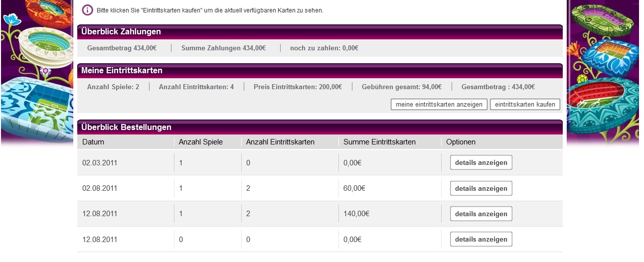Click the "Anzahl Spiele" column header
The width and height of the screenshot is (644, 262).
tap(201, 142)
